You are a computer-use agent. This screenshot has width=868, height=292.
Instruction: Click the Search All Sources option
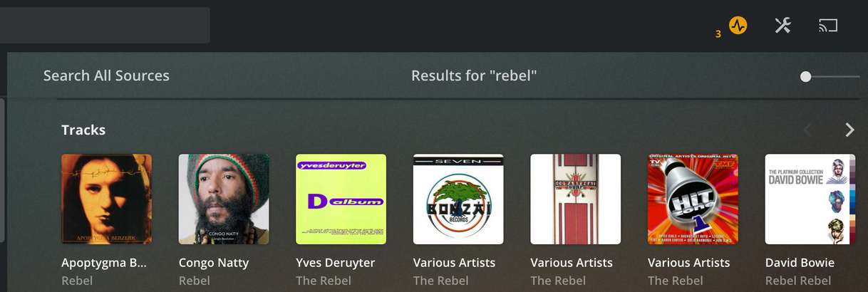(106, 75)
